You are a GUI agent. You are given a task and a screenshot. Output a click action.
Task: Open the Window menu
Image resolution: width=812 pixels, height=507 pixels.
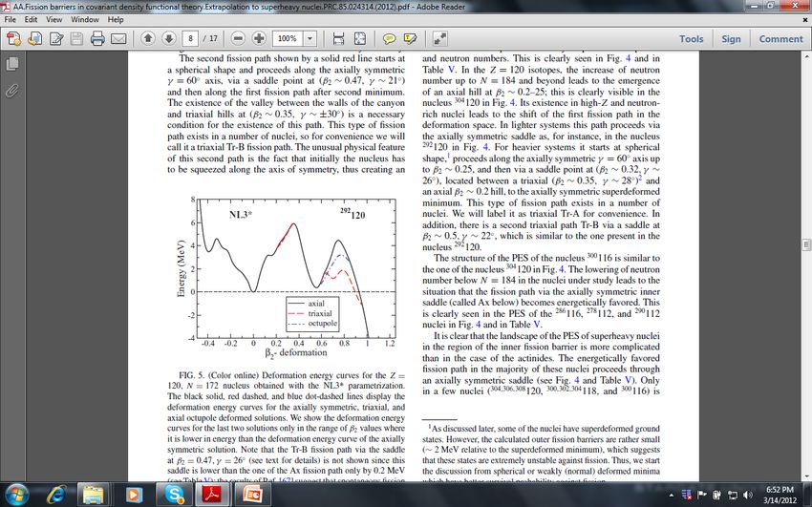[85, 20]
